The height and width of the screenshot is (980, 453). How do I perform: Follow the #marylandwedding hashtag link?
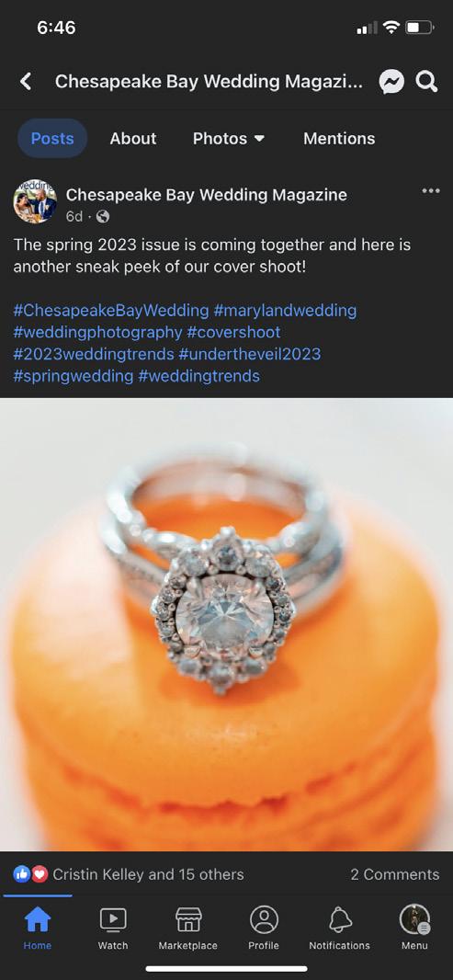(285, 310)
